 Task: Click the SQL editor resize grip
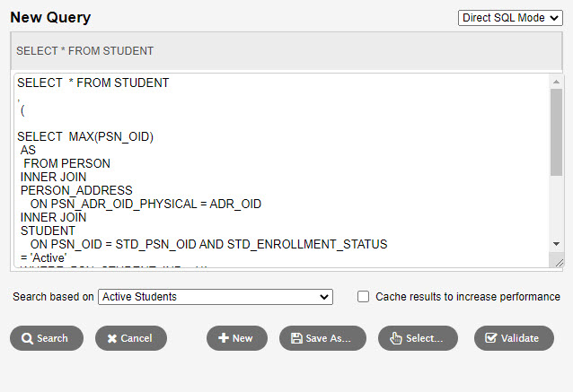560,263
